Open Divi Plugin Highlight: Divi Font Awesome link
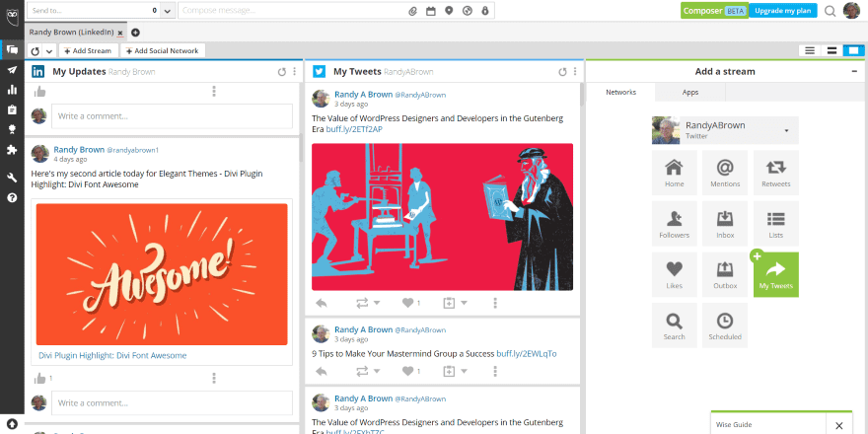This screenshot has width=868, height=434. [x=112, y=355]
